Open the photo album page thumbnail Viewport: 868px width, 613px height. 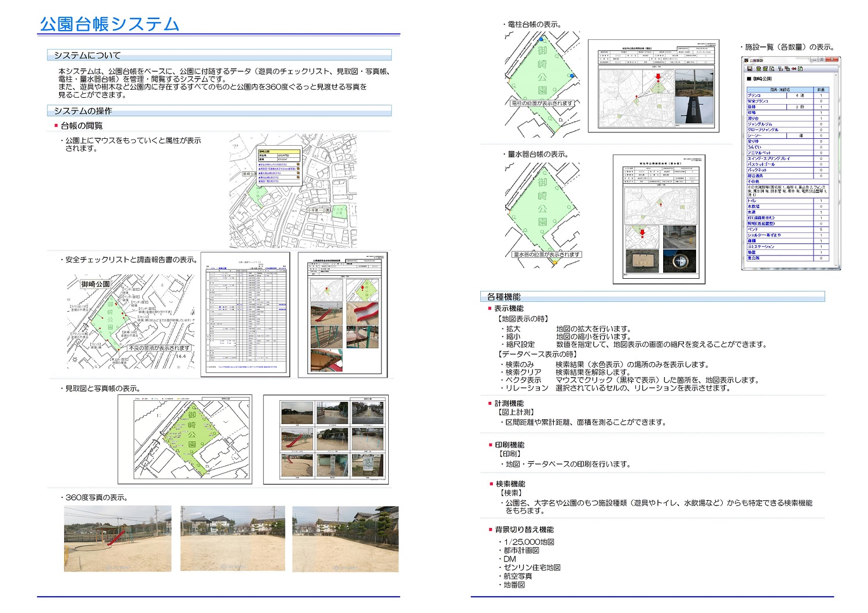pyautogui.click(x=326, y=440)
